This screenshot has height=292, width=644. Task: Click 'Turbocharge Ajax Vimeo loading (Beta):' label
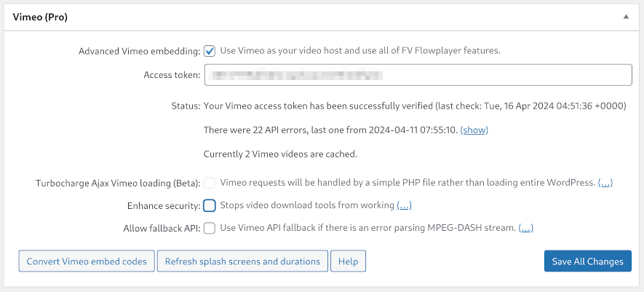click(118, 183)
